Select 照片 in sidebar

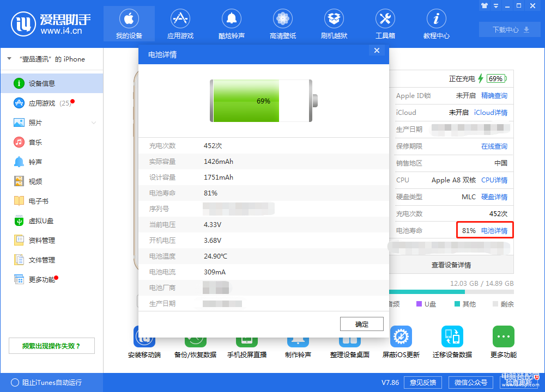tap(52, 122)
